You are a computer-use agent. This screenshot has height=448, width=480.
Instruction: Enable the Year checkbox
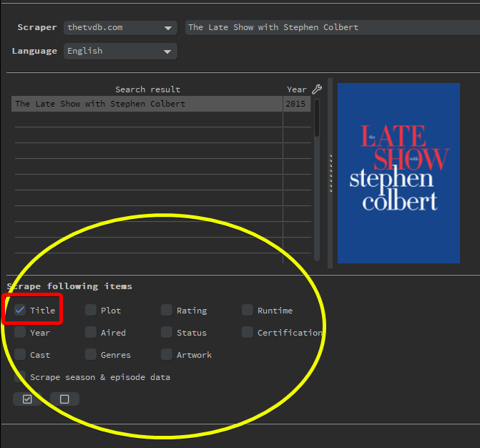coord(20,332)
